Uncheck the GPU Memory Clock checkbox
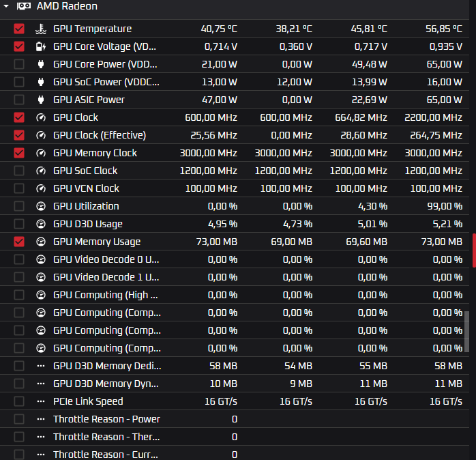This screenshot has width=476, height=460. [x=19, y=153]
